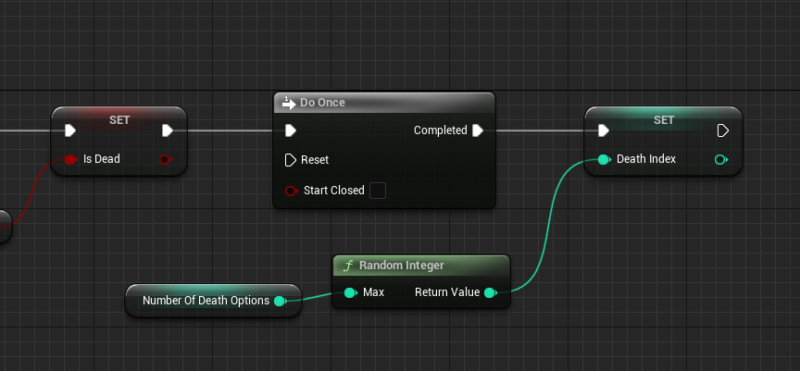Click the Do Once node icon
Image resolution: width=800 pixels, height=371 pixels.
point(289,103)
